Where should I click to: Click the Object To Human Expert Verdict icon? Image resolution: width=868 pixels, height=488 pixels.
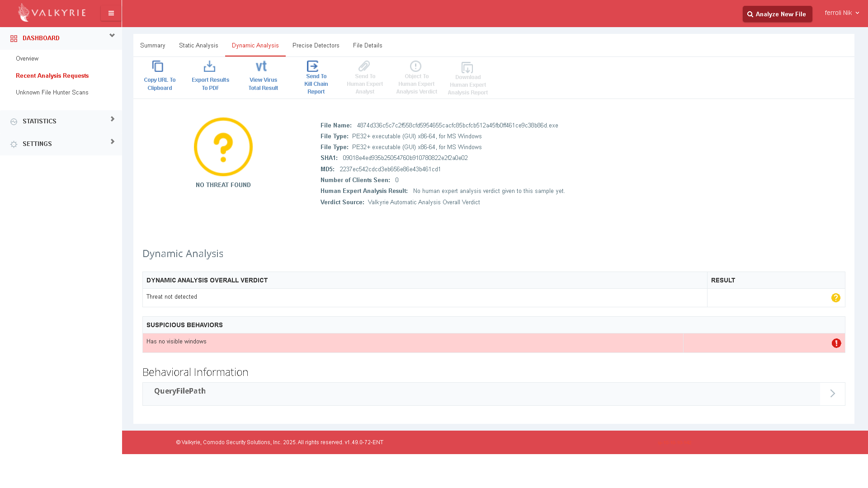[415, 66]
